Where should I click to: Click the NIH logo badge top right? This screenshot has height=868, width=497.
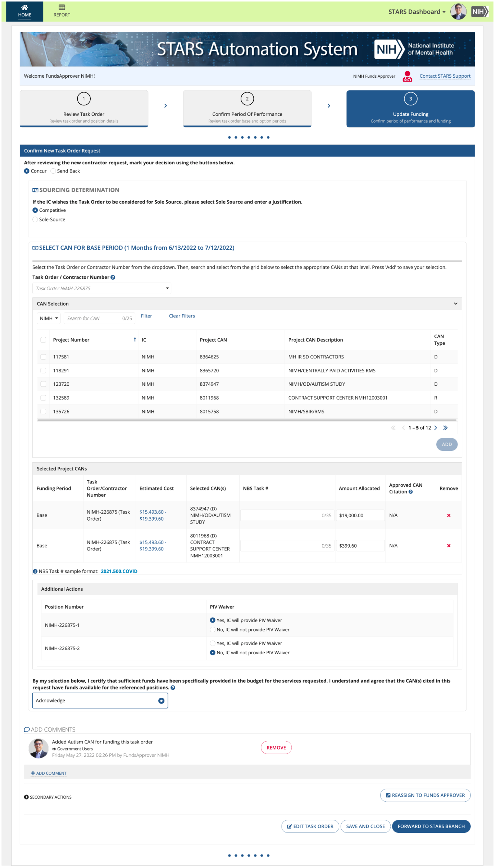pos(480,12)
